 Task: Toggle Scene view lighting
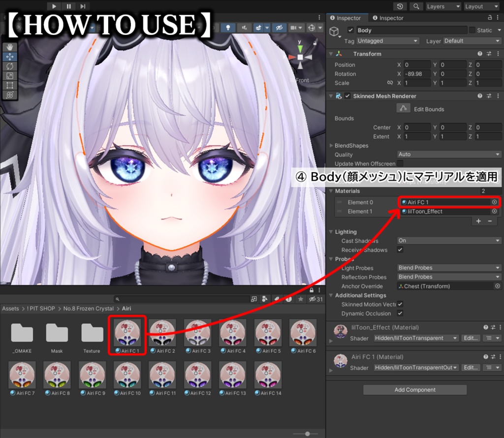pos(228,28)
